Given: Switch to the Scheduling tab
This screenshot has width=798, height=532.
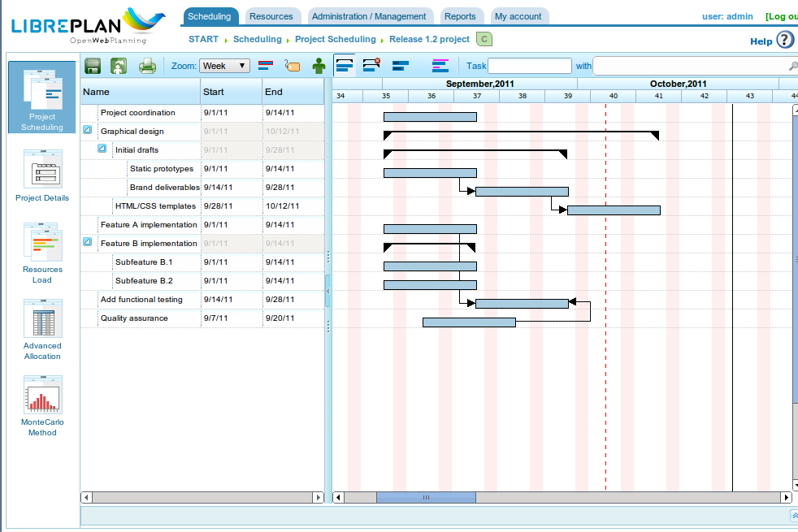Looking at the screenshot, I should tap(210, 16).
